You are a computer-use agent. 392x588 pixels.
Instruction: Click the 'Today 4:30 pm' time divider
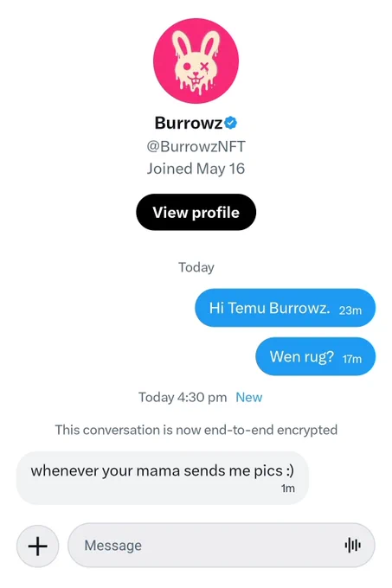[183, 397]
